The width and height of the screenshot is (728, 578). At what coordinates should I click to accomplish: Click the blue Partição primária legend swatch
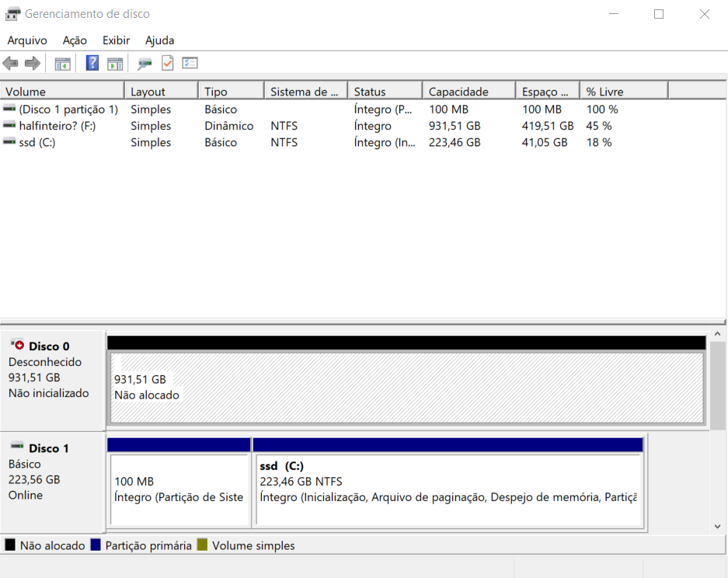tap(96, 545)
